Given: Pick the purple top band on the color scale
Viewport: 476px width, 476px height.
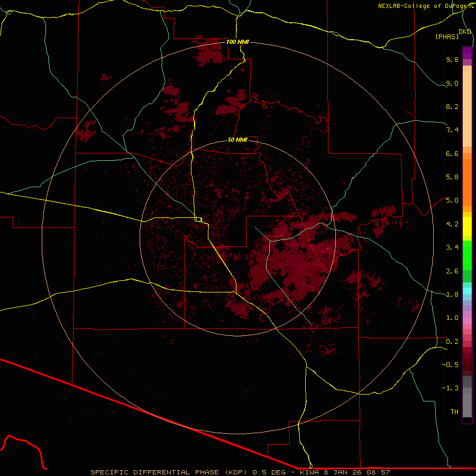Looking at the screenshot, I should click(x=467, y=53).
